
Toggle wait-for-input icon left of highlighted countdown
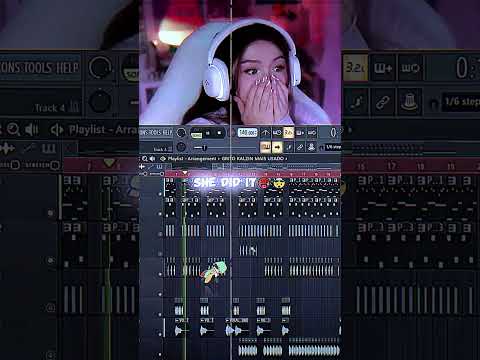tap(277, 133)
